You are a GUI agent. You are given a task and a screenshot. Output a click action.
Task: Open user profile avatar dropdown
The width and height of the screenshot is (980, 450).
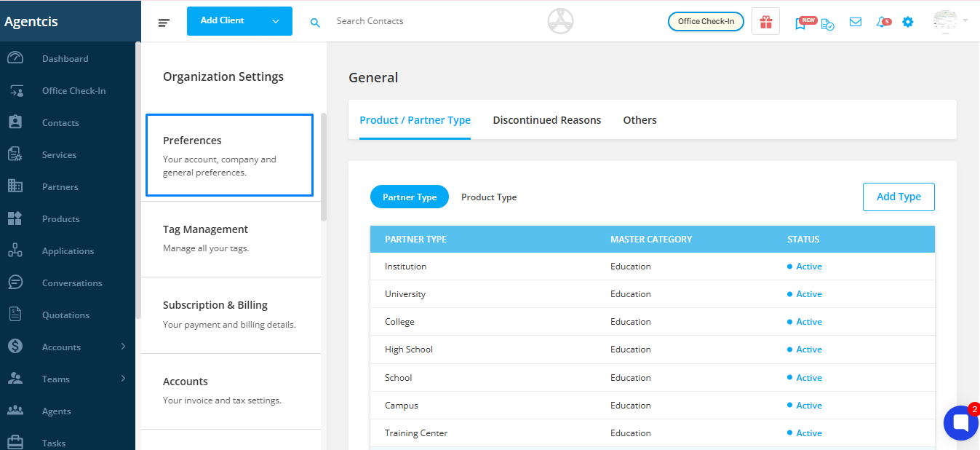click(x=950, y=21)
